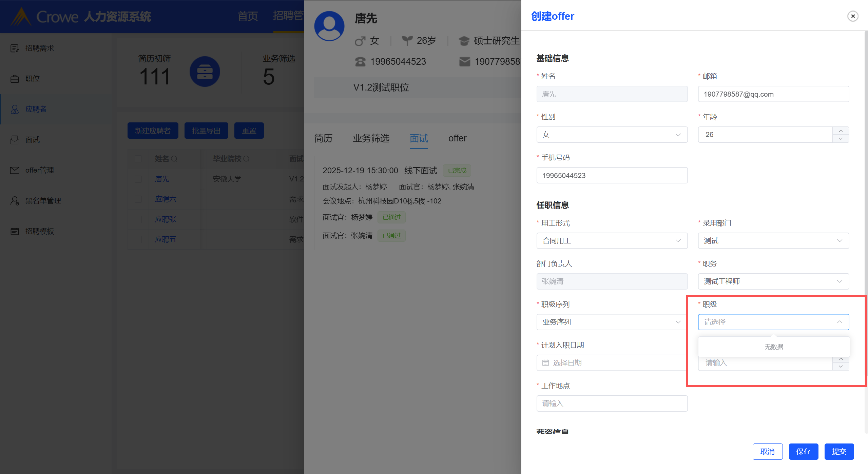Screen dimensions: 868x474
Task: Click the 保存 button
Action: [803, 452]
